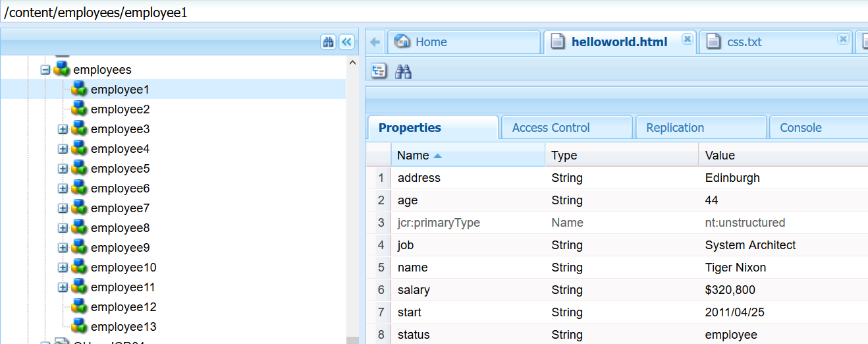Click the employee2 node icon

pos(79,109)
